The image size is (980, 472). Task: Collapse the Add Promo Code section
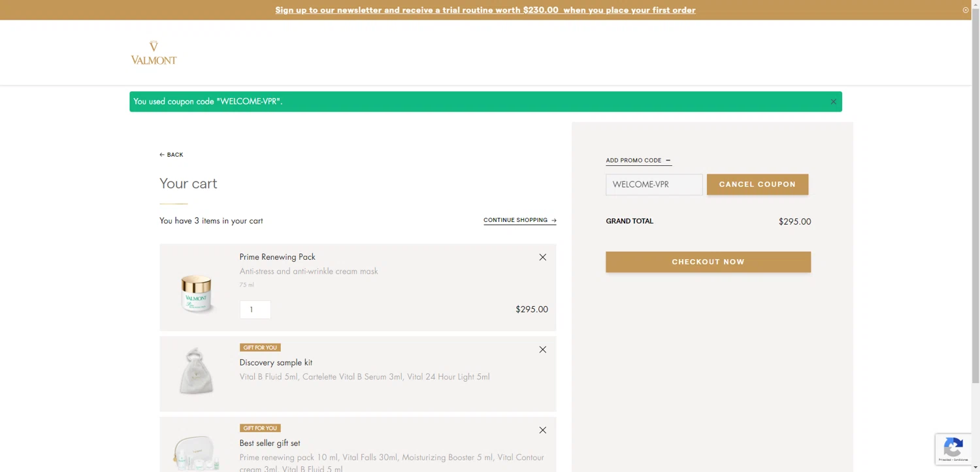point(638,161)
